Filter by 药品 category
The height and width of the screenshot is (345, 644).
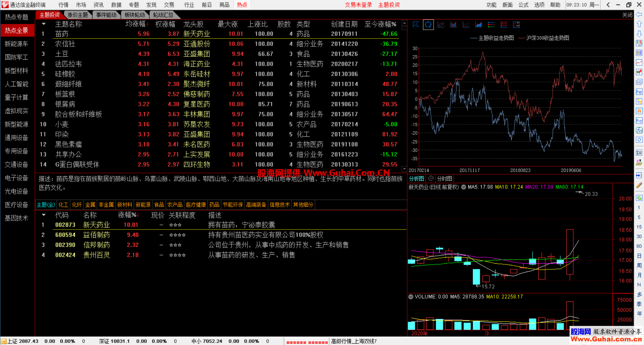[214, 205]
